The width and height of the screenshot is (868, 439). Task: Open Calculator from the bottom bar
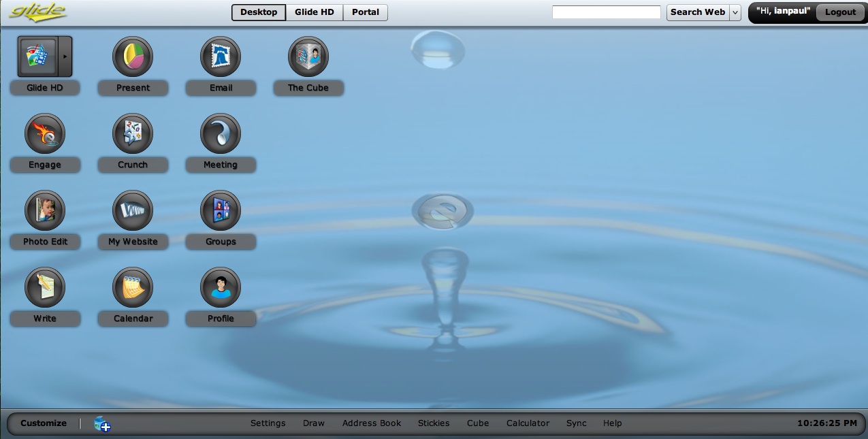528,423
